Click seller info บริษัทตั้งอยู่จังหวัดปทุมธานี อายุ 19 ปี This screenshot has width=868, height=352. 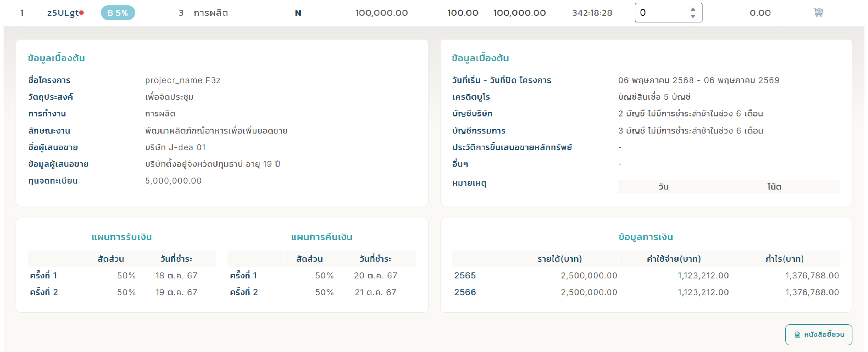[x=212, y=164]
